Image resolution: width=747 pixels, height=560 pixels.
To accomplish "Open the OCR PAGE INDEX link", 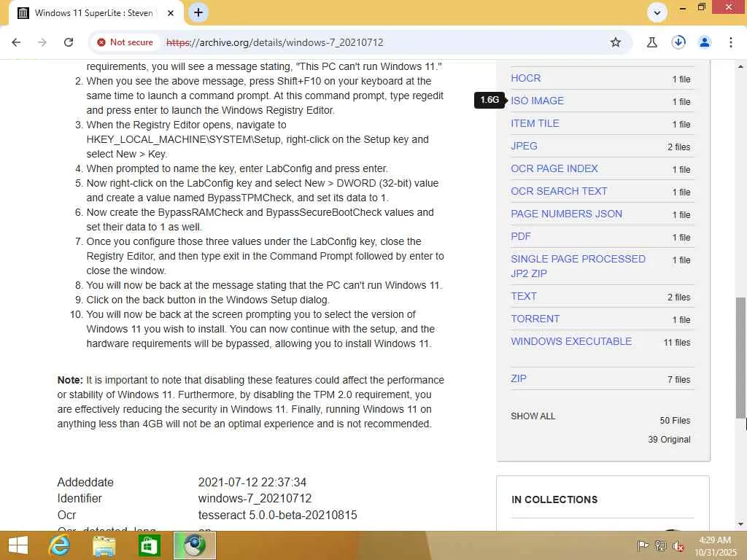I will pyautogui.click(x=554, y=168).
